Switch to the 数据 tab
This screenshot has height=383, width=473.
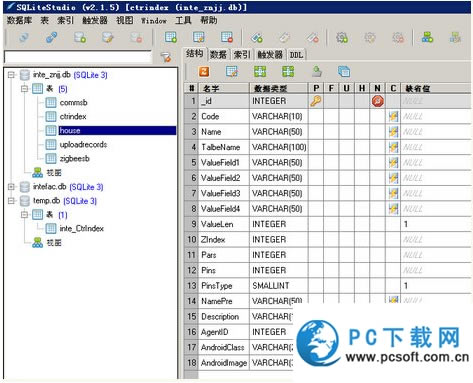(218, 55)
